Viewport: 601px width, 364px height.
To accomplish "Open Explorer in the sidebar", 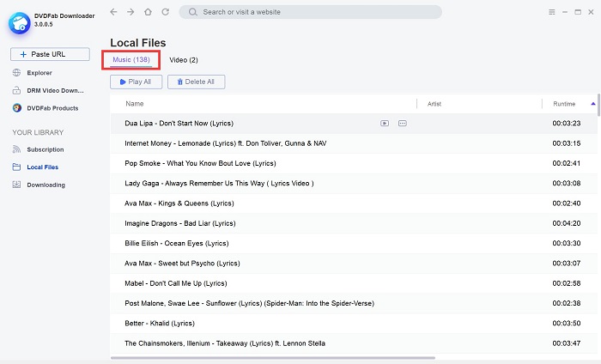I will coord(39,73).
